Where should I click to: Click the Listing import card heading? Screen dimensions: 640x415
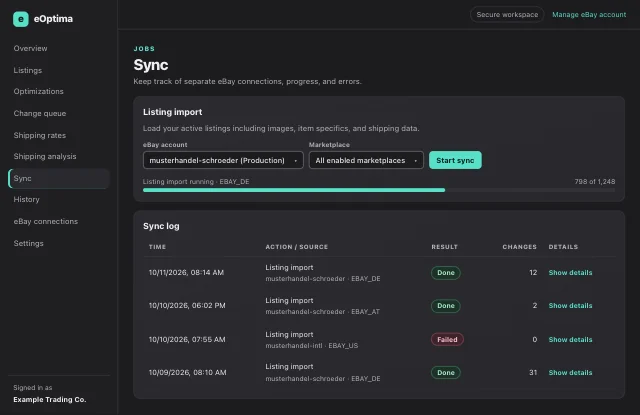click(x=173, y=112)
